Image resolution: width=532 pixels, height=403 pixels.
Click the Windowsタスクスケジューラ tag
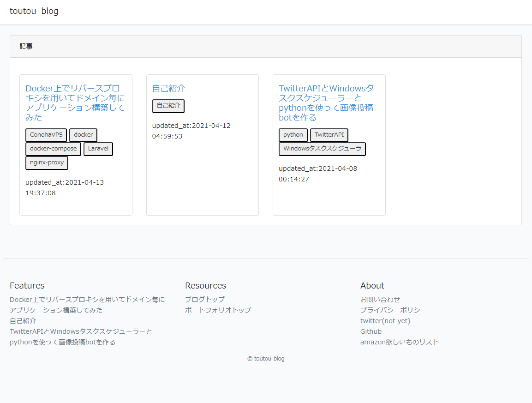point(322,149)
